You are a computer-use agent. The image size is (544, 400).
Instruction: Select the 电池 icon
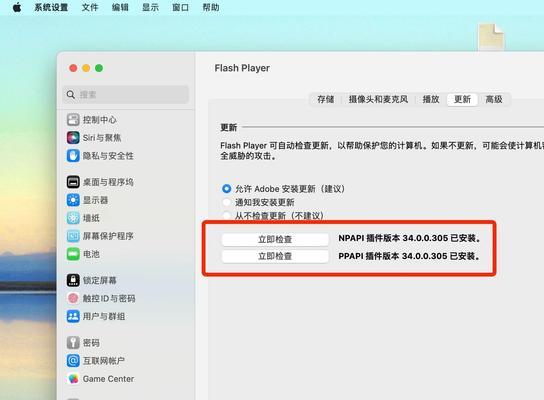(x=73, y=254)
